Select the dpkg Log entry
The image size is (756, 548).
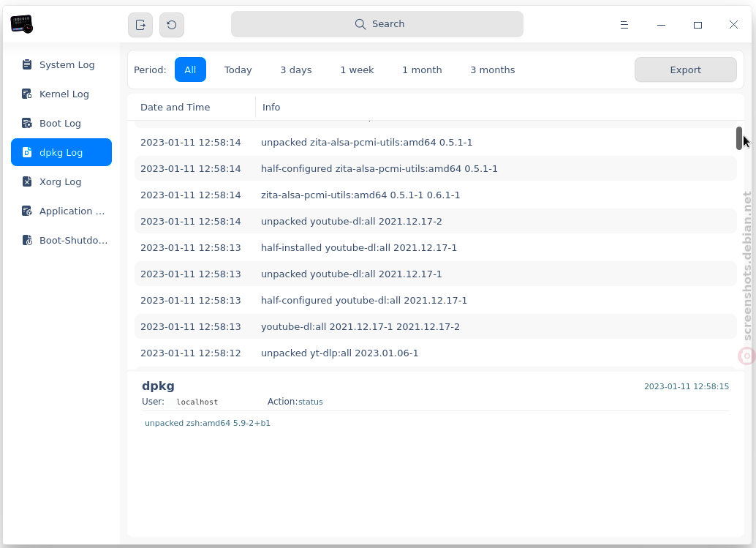[x=61, y=152]
